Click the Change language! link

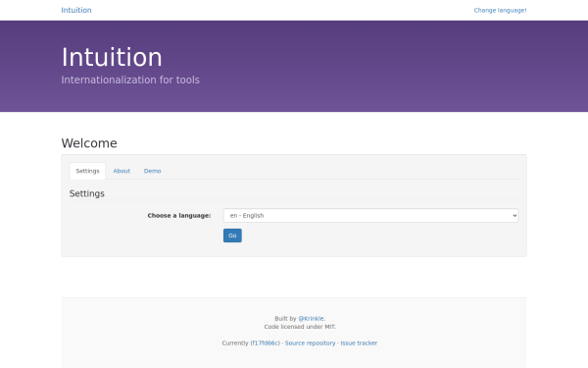[500, 10]
